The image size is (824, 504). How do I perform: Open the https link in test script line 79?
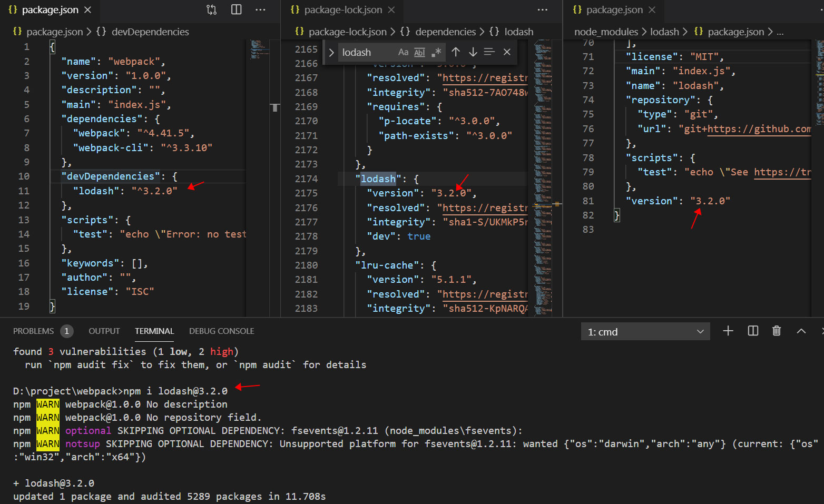[x=782, y=172]
